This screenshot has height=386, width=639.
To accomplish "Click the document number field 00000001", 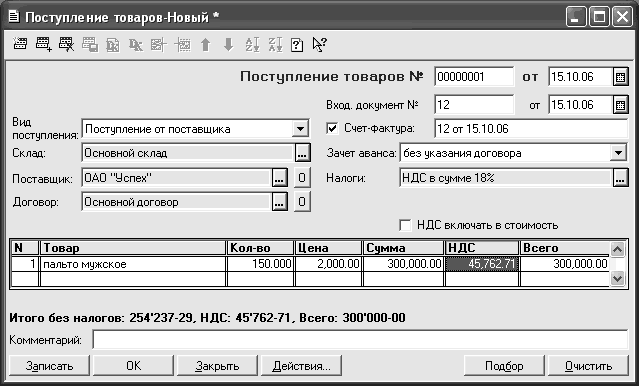I will click(474, 77).
